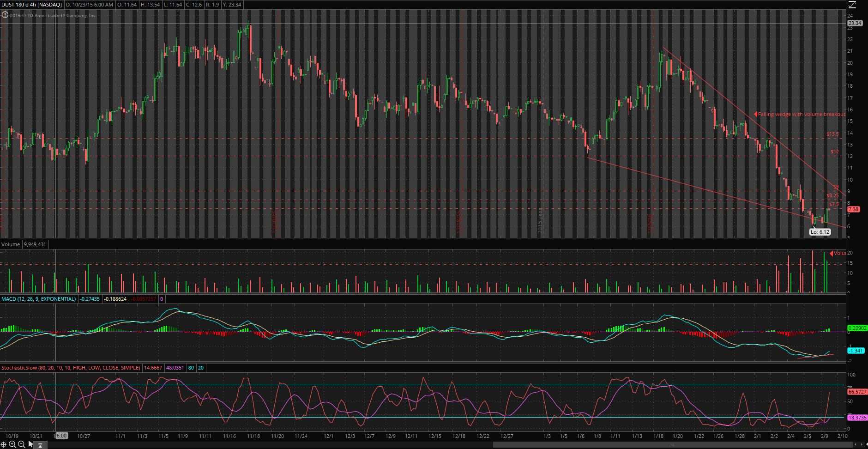Viewport: 868px width, 449px height.
Task: Click the 10/27 date on the time axis
Action: (84, 436)
